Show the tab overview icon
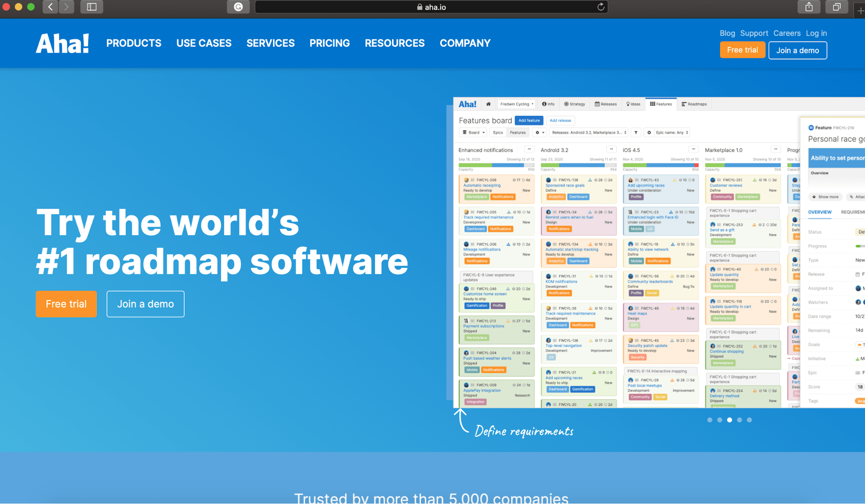865x504 pixels. [836, 7]
